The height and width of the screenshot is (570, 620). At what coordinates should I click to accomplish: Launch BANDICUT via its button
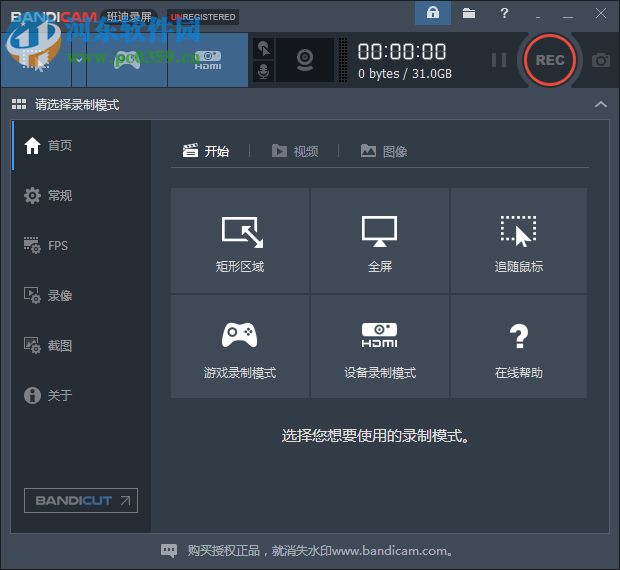coord(81,500)
